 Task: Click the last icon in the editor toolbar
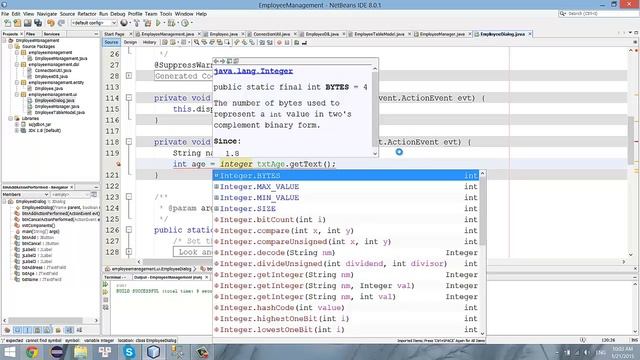304,42
